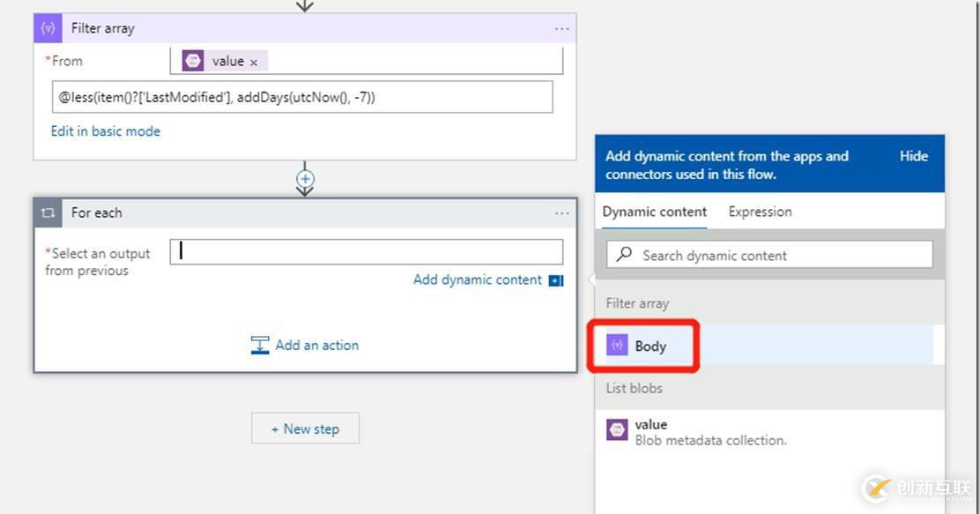
Task: Insert a step via the plus connector
Action: [x=304, y=179]
